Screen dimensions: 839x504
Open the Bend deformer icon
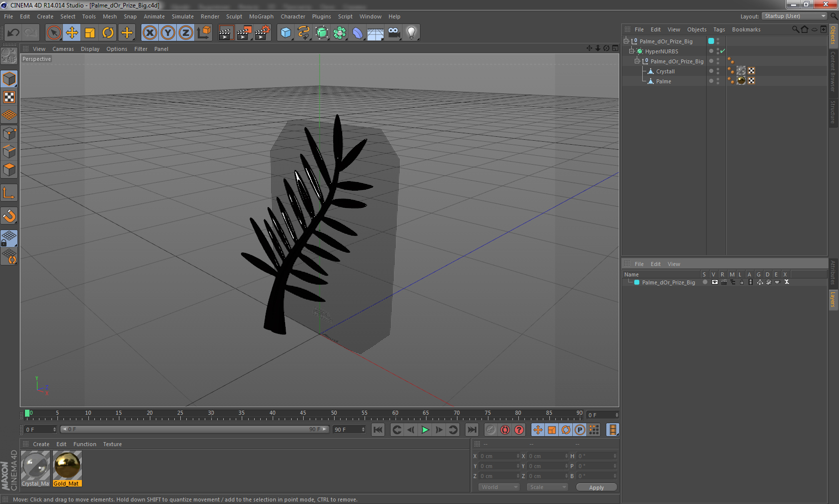[358, 33]
